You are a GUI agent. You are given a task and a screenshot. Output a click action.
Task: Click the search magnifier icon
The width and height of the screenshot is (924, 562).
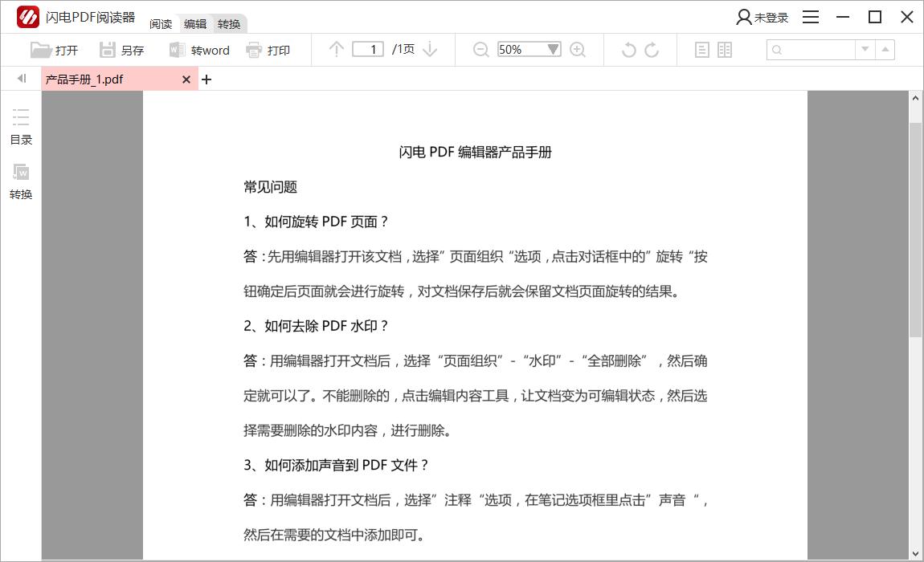click(x=777, y=50)
